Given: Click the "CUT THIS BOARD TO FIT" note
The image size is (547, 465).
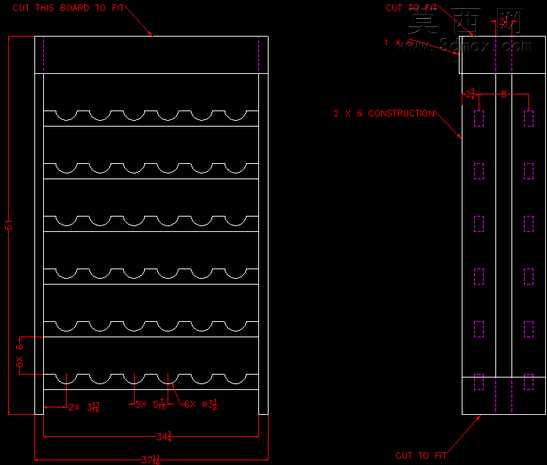Looking at the screenshot, I should pos(68,8).
